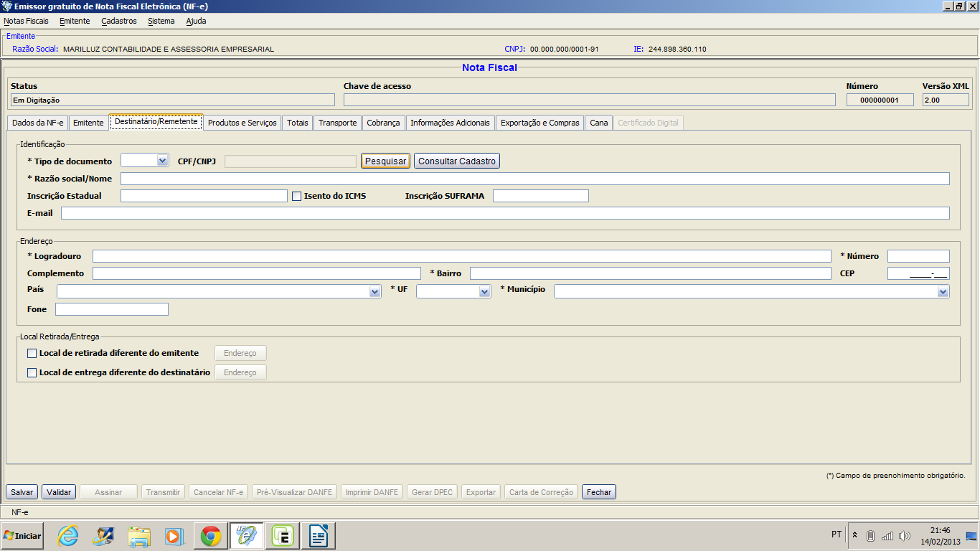Click the Bairro input field
The image size is (980, 551).
651,273
